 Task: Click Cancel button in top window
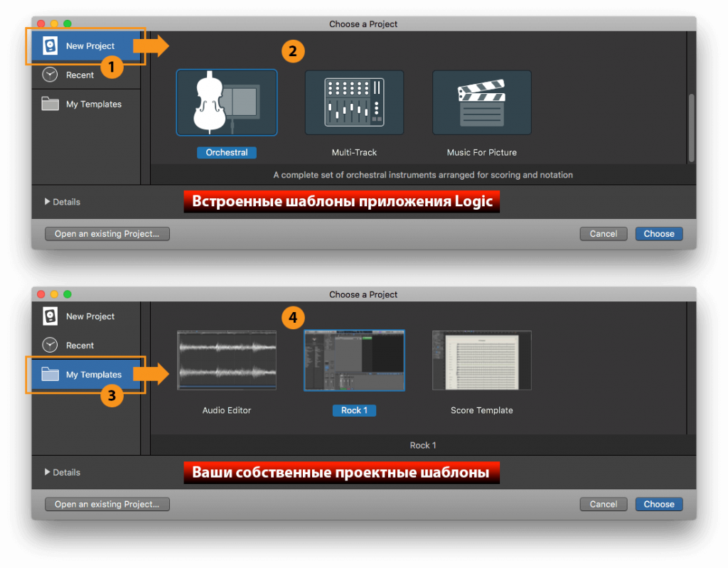click(x=603, y=234)
